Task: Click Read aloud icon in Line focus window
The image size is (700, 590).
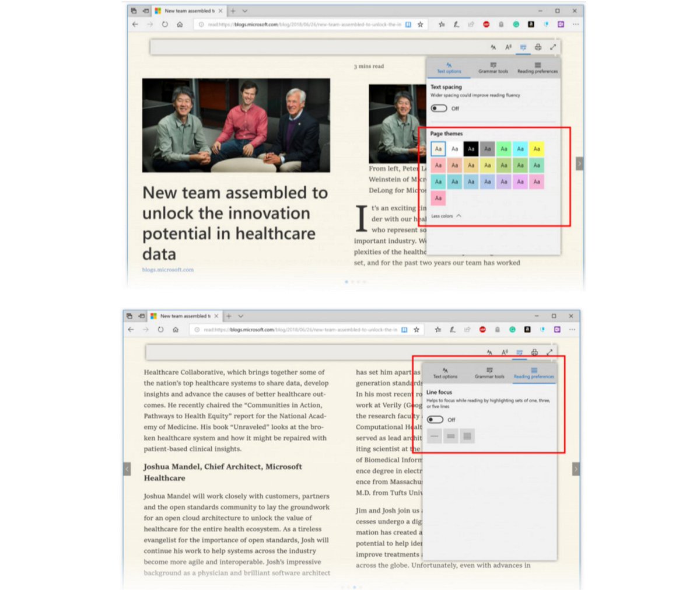Action: point(505,352)
